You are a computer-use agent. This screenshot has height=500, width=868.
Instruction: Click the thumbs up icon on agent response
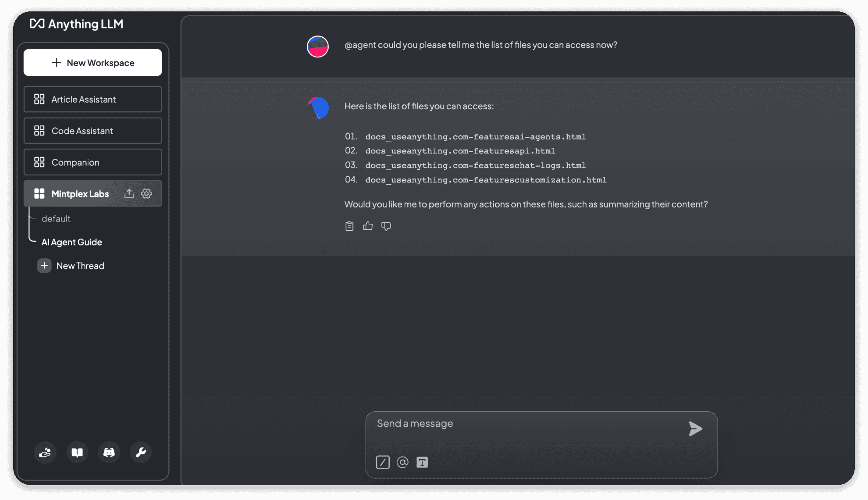click(x=368, y=225)
